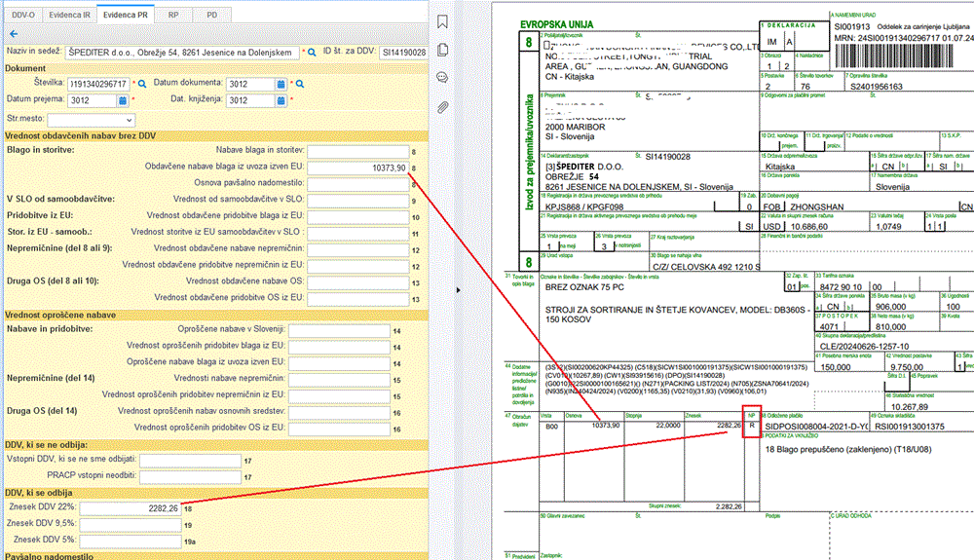Click Oproščene nabave blaga iz uvoza field
The width and height of the screenshot is (974, 560).
coord(339,362)
